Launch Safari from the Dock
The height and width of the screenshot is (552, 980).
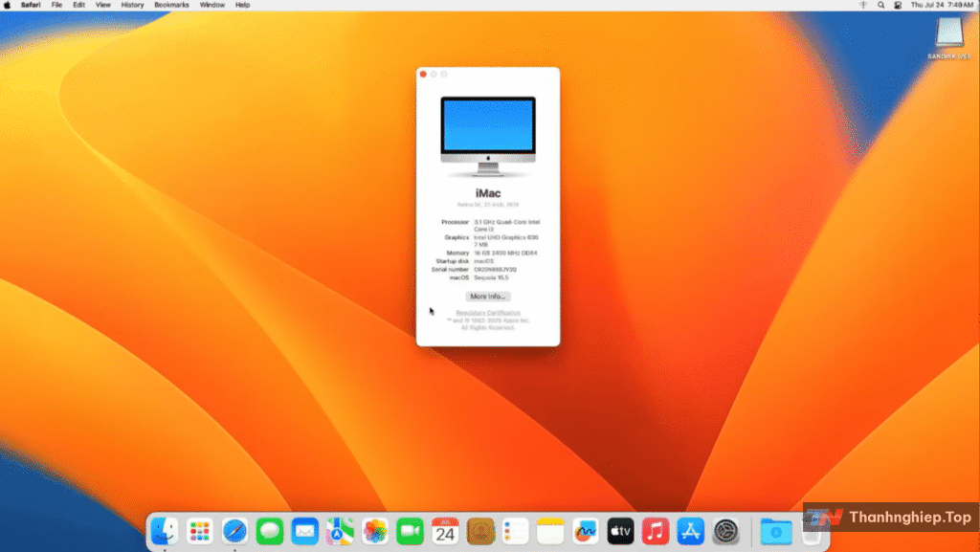(x=234, y=531)
